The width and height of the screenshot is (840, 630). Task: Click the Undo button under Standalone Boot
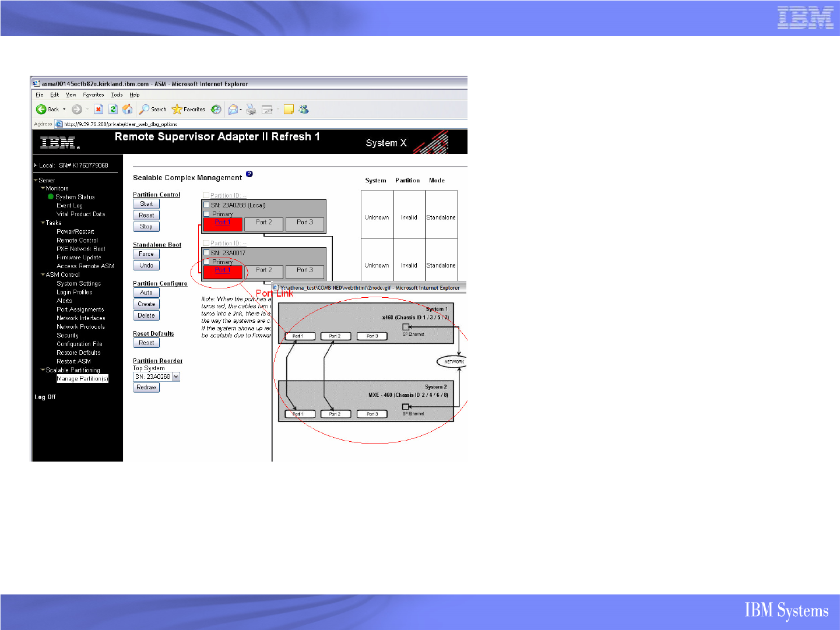tap(146, 265)
